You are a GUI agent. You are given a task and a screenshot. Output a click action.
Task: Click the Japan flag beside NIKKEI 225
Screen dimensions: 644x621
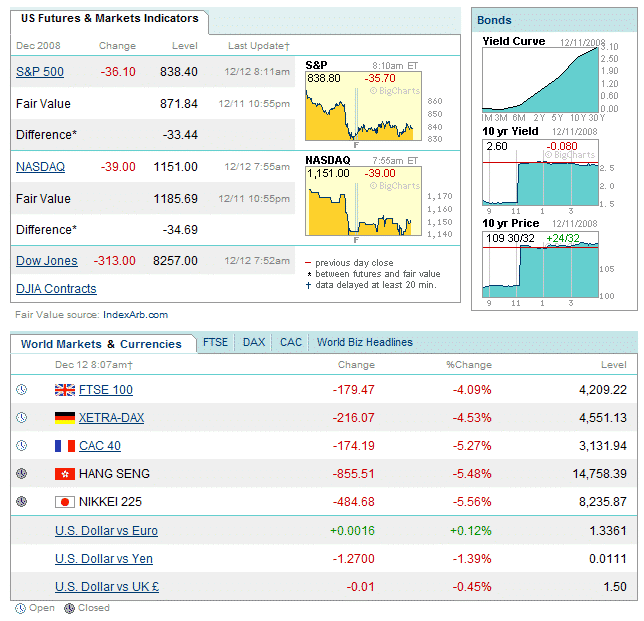66,502
